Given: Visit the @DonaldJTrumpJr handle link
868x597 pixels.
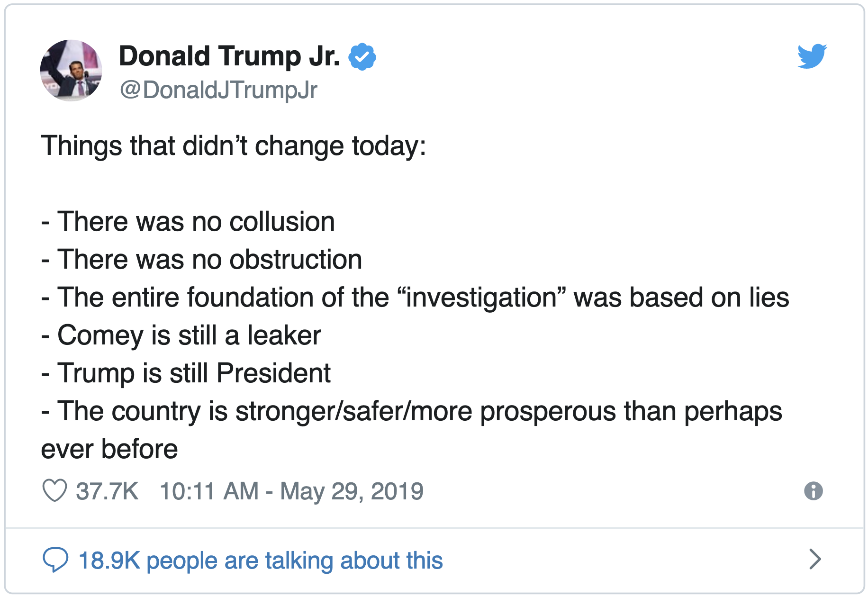Looking at the screenshot, I should tap(218, 90).
